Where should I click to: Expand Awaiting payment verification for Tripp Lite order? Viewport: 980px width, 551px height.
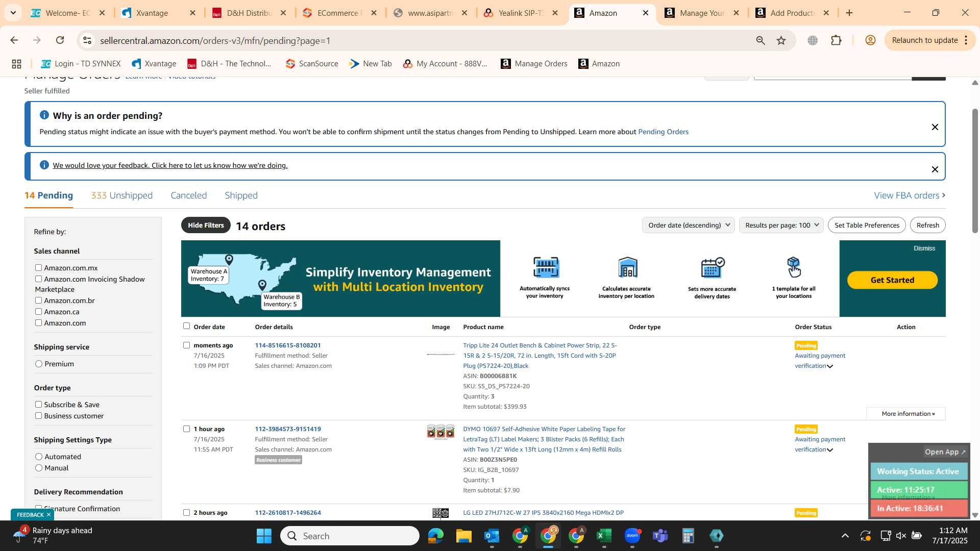[x=829, y=366]
